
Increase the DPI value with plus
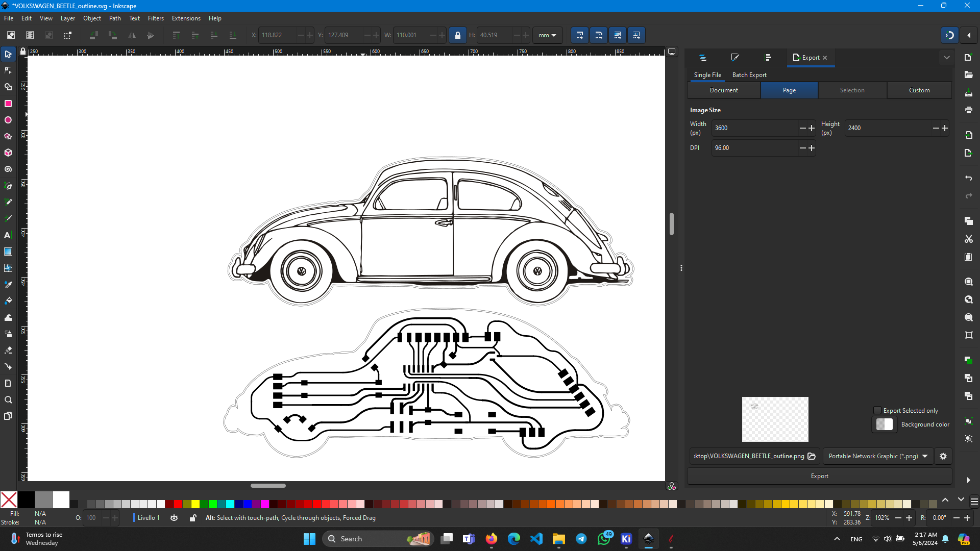click(x=812, y=148)
